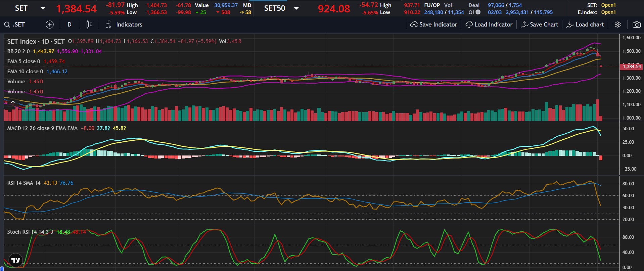Click the cloud icon beside Load Indicator
Image resolution: width=644 pixels, height=271 pixels.
[x=469, y=25]
